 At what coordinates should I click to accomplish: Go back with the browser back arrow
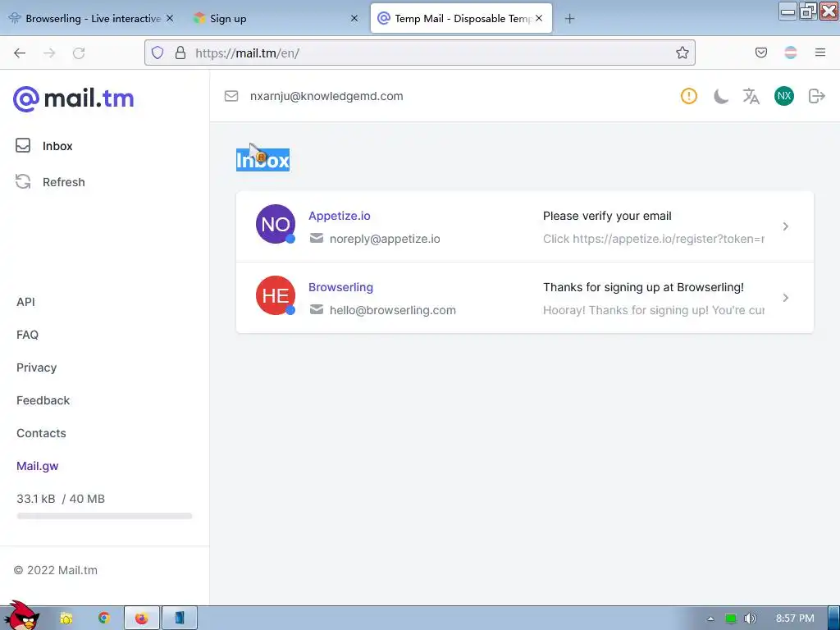click(20, 53)
